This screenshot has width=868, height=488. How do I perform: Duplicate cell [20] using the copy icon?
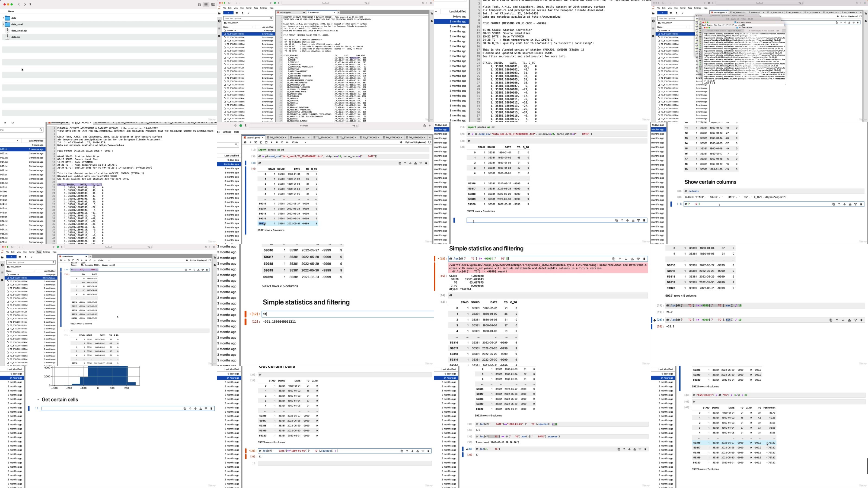(831, 320)
